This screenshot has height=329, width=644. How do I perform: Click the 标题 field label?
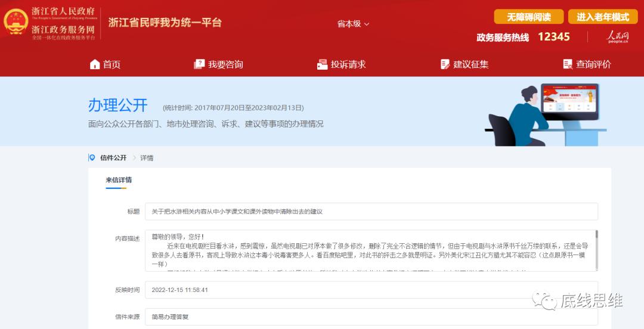point(134,212)
